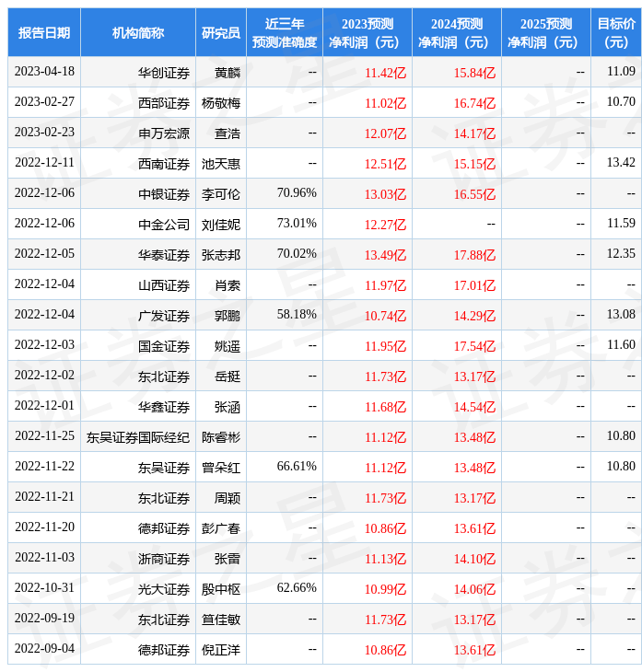Click the 报告日期 column header
This screenshot has width=642, height=672.
(44, 33)
